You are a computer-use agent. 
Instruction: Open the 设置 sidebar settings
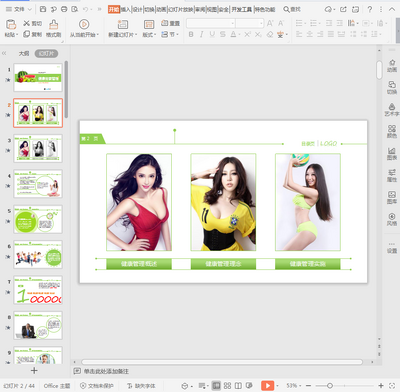[392, 247]
